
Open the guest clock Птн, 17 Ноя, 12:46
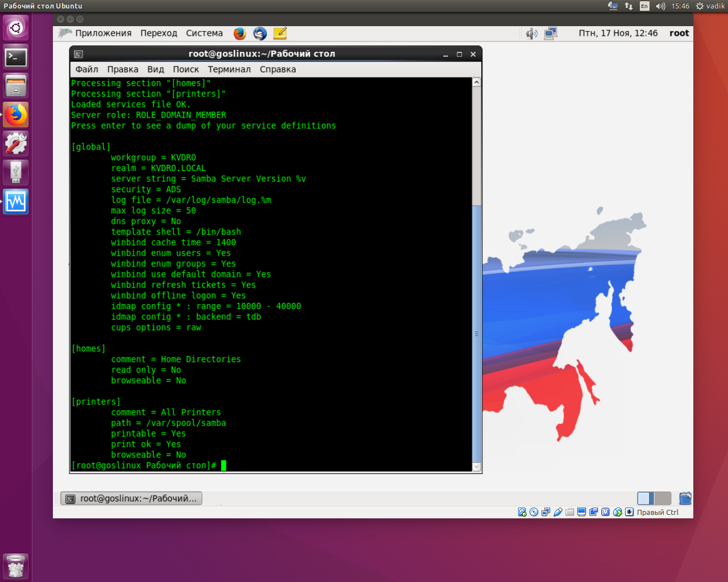click(x=618, y=34)
